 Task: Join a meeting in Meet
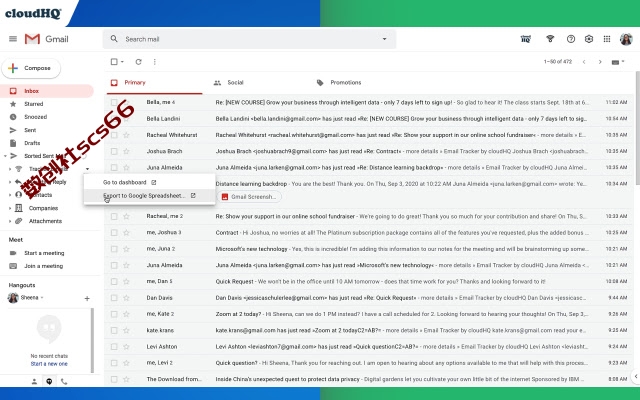pyautogui.click(x=43, y=266)
